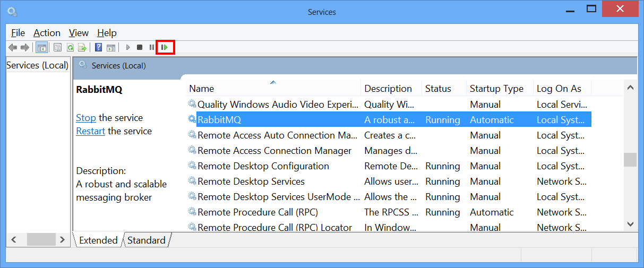The height and width of the screenshot is (268, 644).
Task: Sort by the Status column header
Action: [x=438, y=89]
